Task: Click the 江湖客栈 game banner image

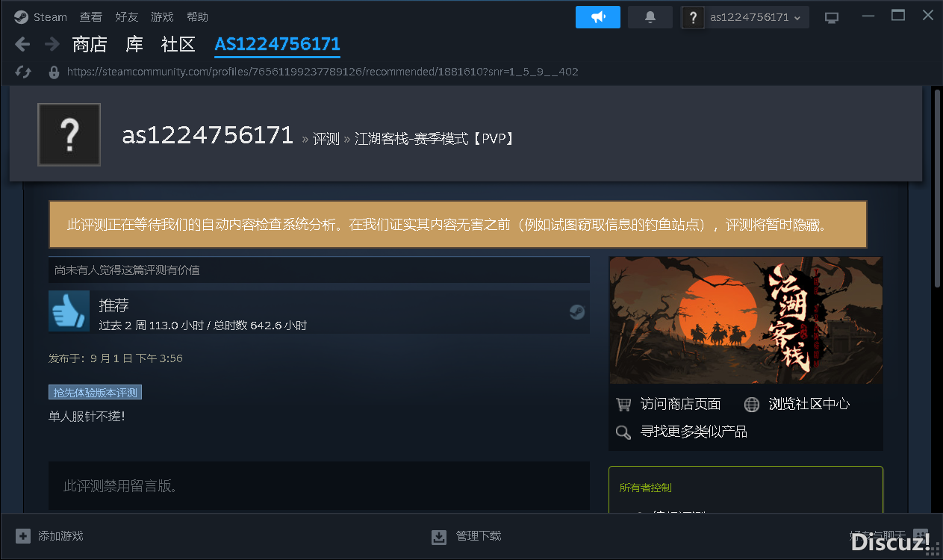Action: [x=746, y=320]
